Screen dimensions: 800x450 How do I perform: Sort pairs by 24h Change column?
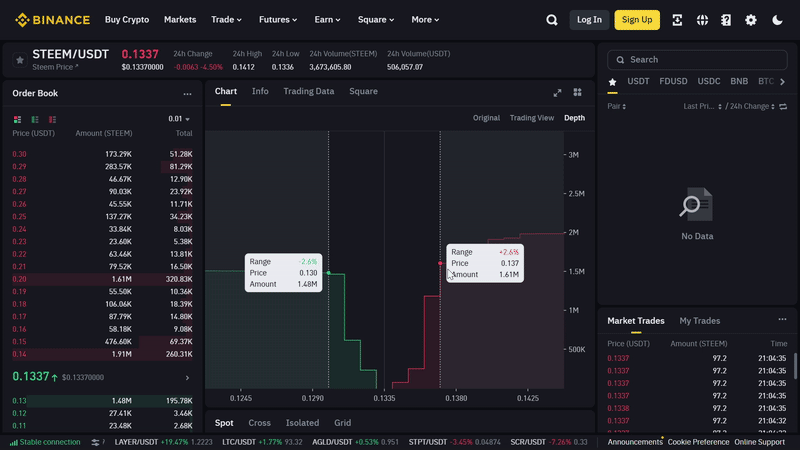coord(752,106)
